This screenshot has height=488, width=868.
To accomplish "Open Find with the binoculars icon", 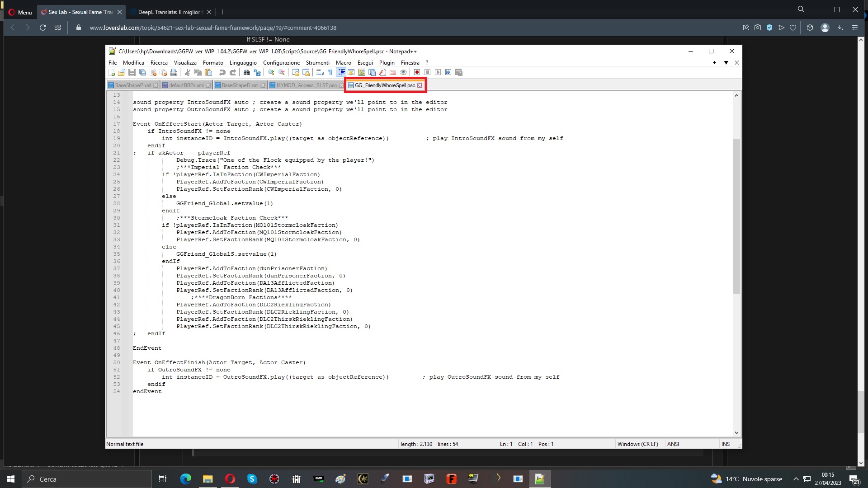I will [x=246, y=72].
